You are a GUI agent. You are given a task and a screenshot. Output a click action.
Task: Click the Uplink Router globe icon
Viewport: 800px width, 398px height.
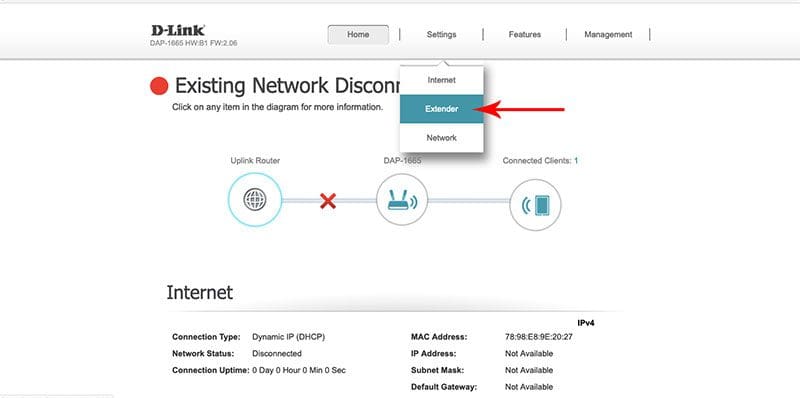pyautogui.click(x=255, y=200)
